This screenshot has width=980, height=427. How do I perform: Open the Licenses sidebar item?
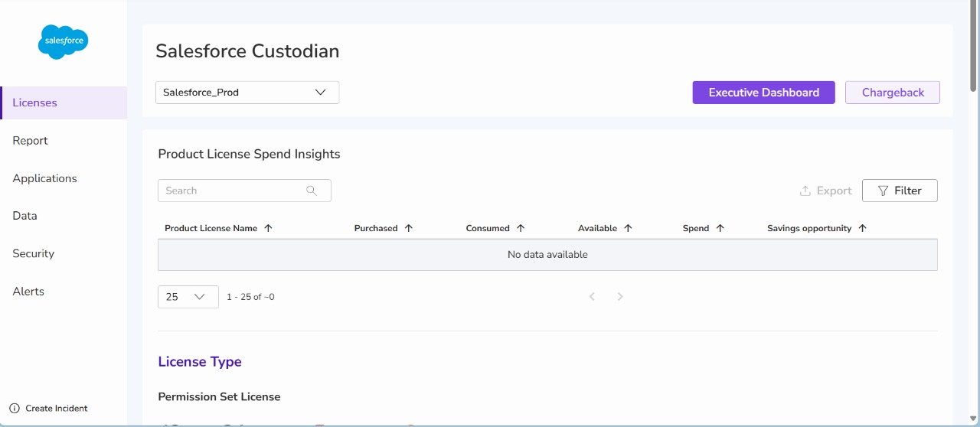(x=64, y=103)
